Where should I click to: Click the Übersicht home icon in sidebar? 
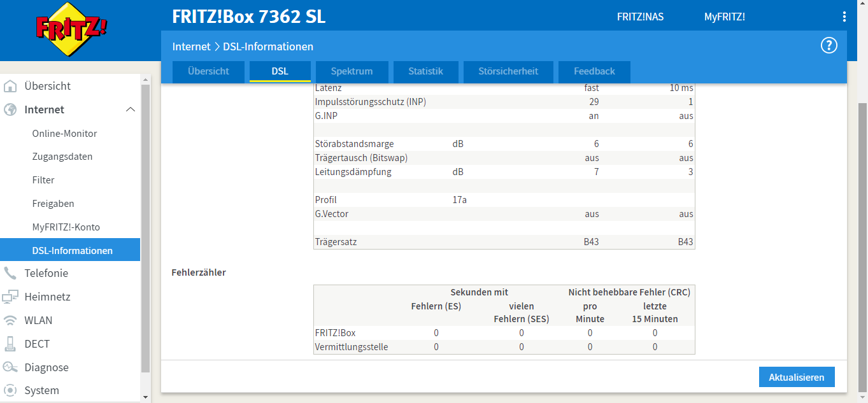pyautogui.click(x=10, y=86)
